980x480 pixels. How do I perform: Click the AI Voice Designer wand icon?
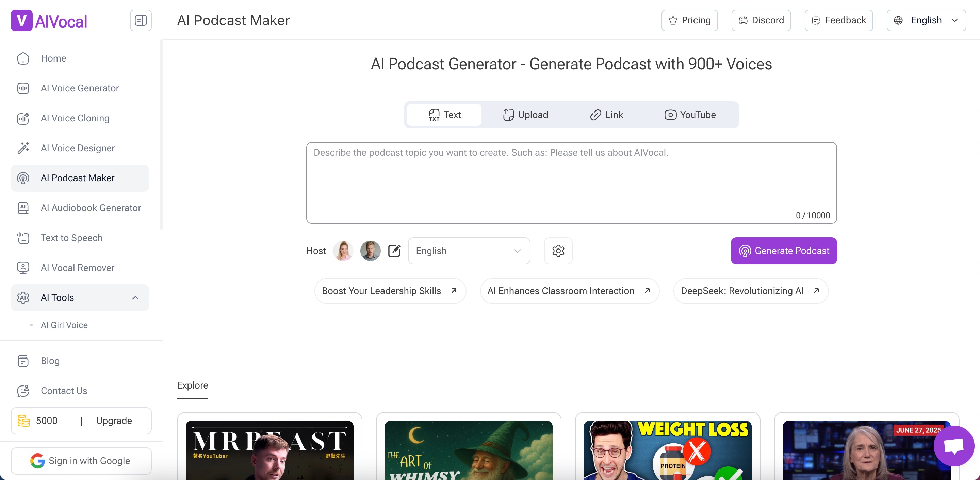[x=23, y=148]
